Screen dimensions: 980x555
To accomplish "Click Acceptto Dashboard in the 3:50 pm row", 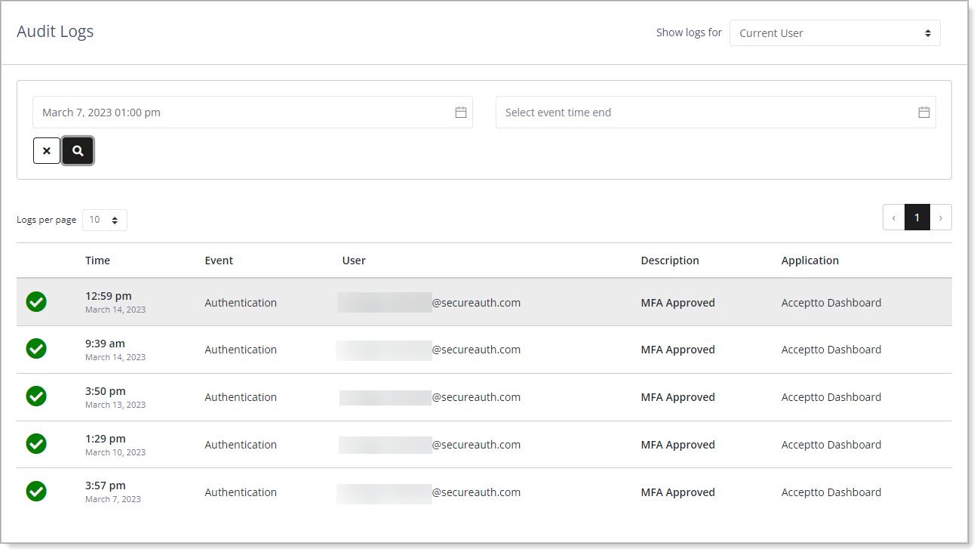I will coord(831,397).
